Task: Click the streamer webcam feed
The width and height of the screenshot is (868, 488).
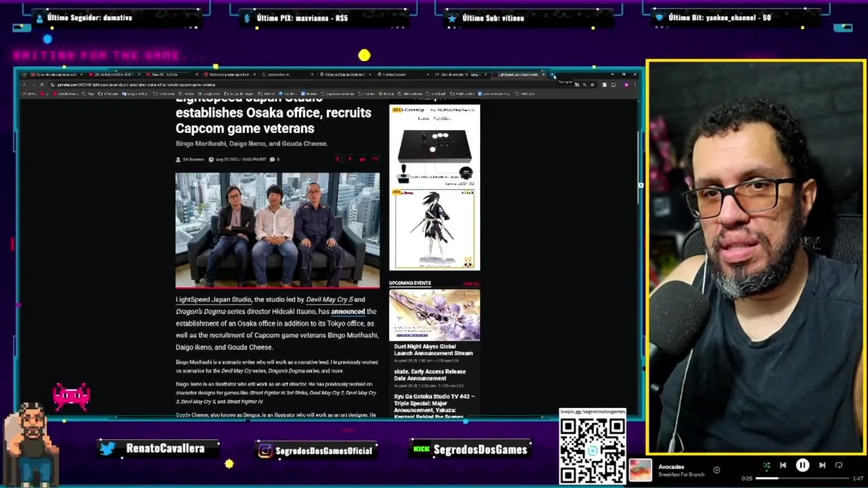Action: point(755,257)
